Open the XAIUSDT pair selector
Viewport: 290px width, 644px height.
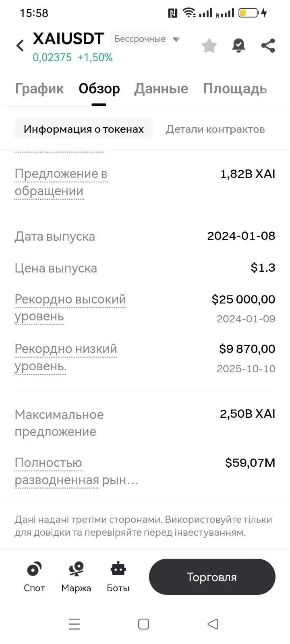coord(68,39)
